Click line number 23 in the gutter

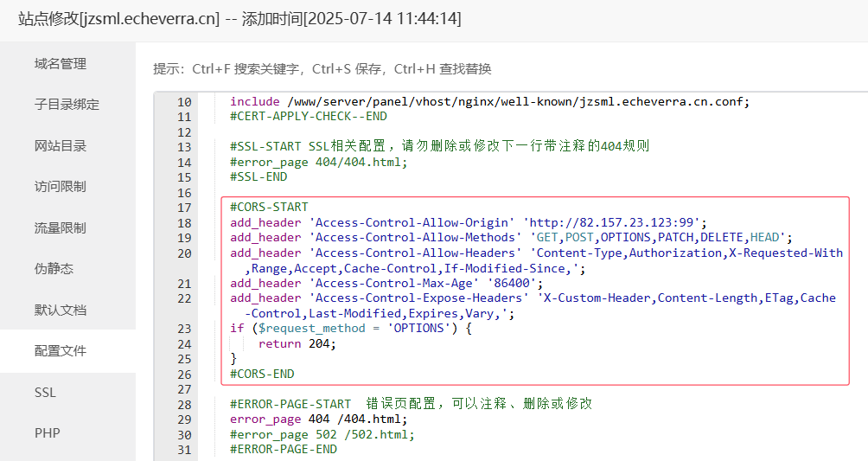click(x=183, y=329)
